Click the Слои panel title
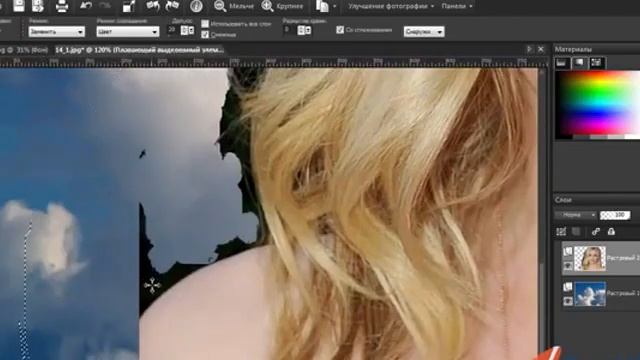 click(x=563, y=200)
